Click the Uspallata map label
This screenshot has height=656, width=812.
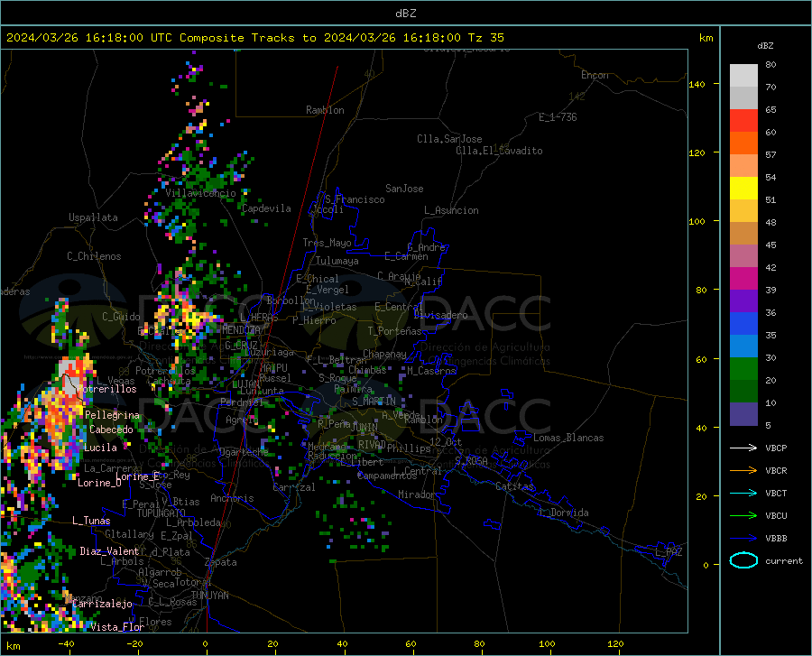(x=93, y=217)
